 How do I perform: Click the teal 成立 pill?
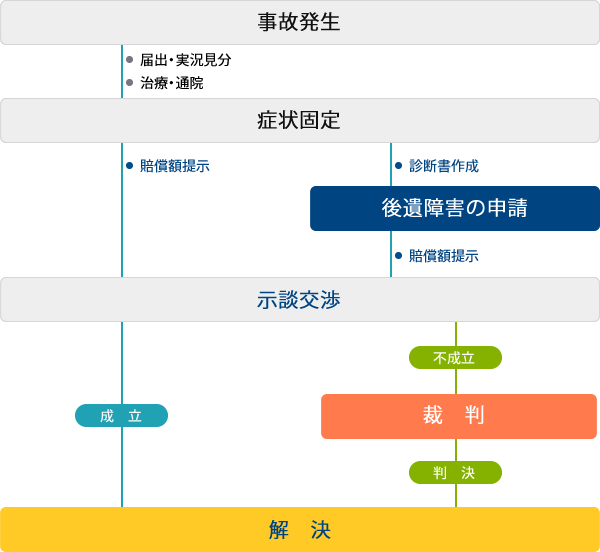click(x=121, y=416)
